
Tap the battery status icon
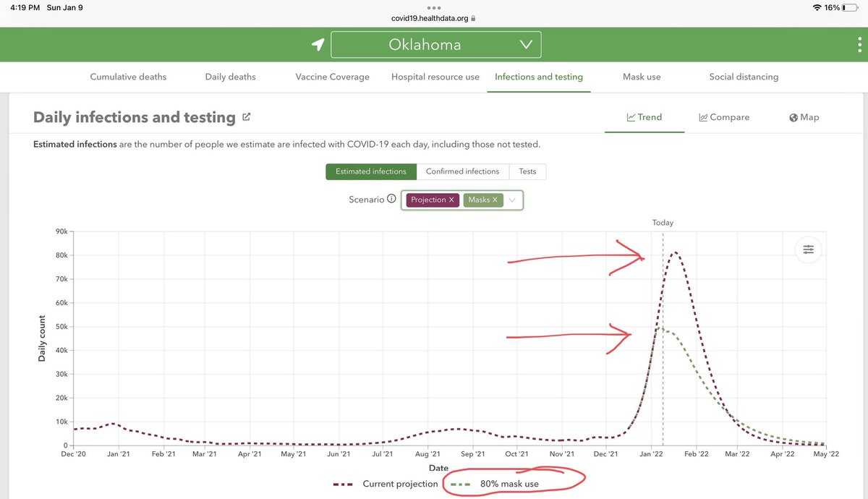[850, 7]
